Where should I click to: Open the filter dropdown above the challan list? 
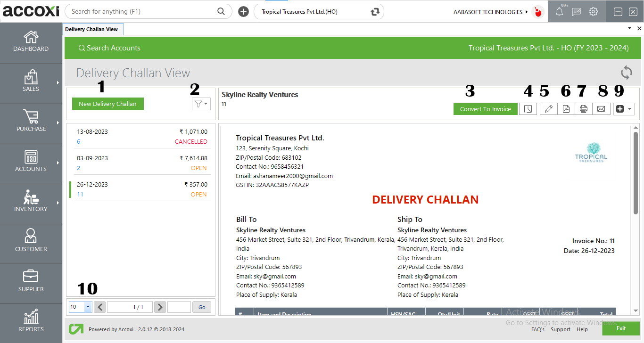[x=201, y=104]
